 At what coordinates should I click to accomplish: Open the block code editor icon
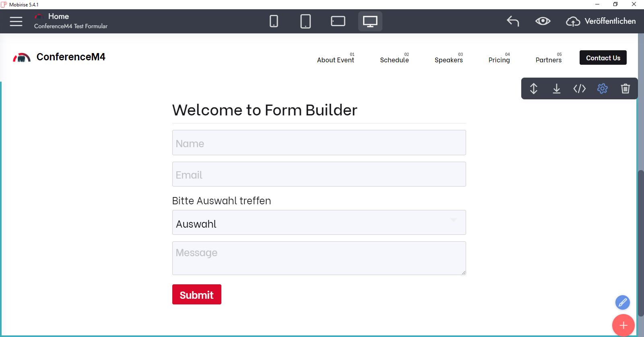[x=580, y=88]
